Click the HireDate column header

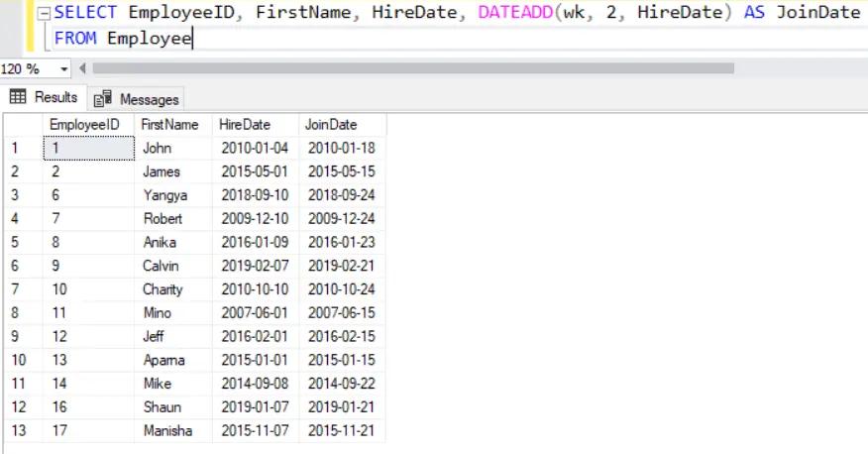click(x=244, y=124)
